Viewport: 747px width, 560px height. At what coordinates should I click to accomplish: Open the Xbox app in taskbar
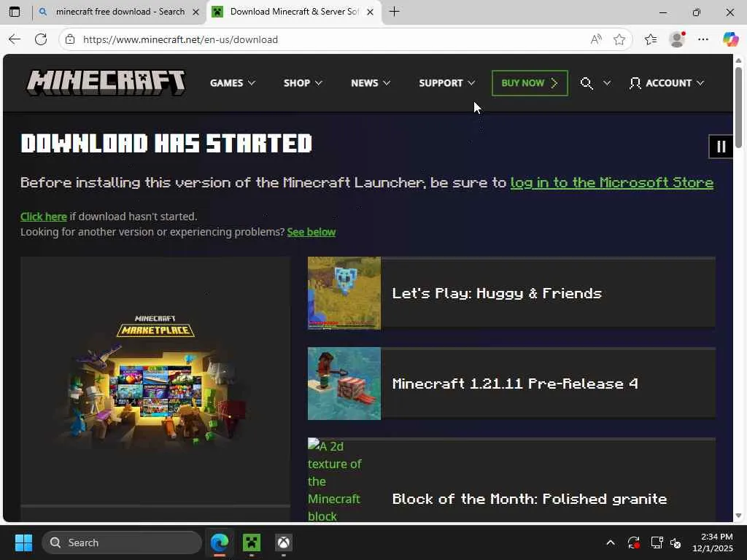click(284, 542)
